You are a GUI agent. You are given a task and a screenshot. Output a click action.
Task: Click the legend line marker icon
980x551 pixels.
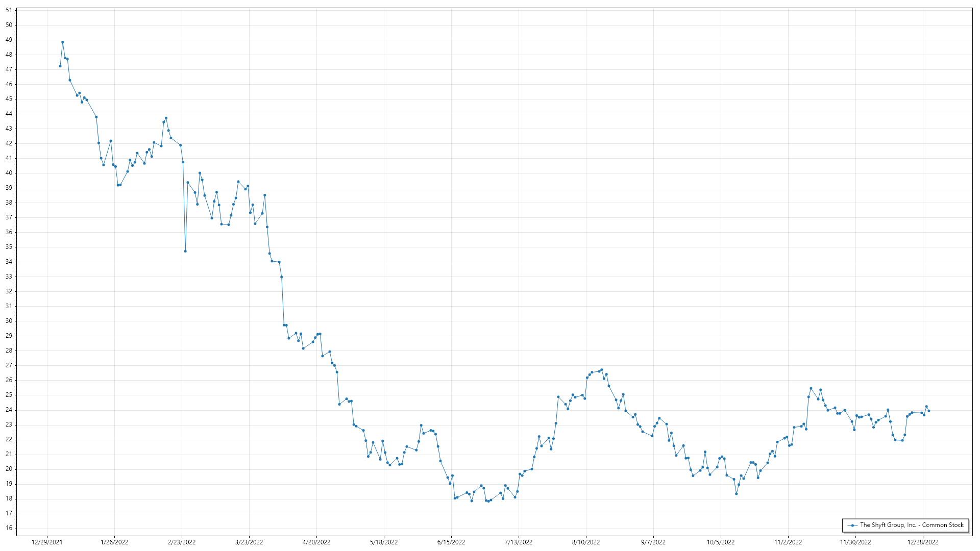point(852,525)
